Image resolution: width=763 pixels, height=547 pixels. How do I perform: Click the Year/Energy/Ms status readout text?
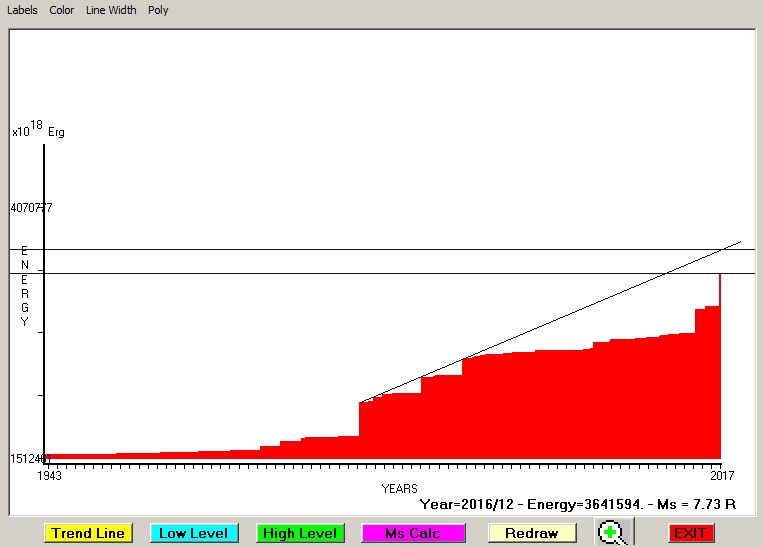tap(577, 504)
